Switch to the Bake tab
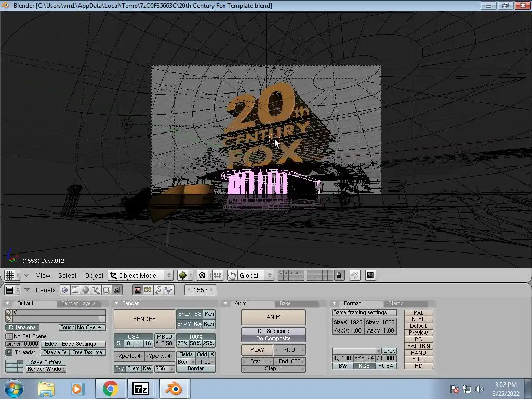The image size is (532, 399). pos(285,303)
